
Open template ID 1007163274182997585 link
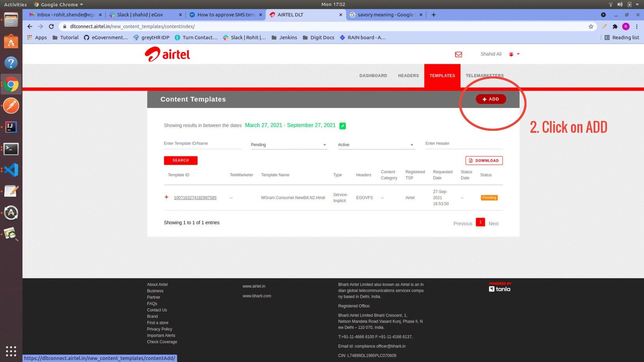pyautogui.click(x=195, y=198)
